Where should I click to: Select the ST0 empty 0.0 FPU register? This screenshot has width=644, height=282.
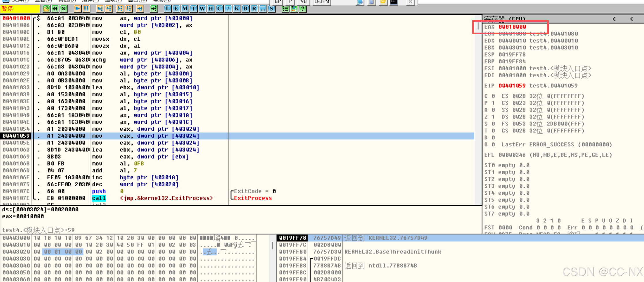coord(507,165)
